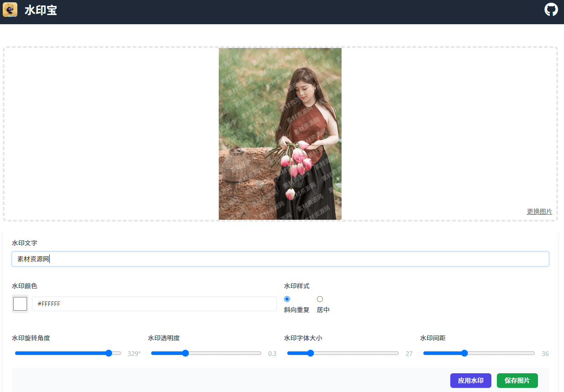Click the 水印宝 title text
564x392 pixels.
41,10
